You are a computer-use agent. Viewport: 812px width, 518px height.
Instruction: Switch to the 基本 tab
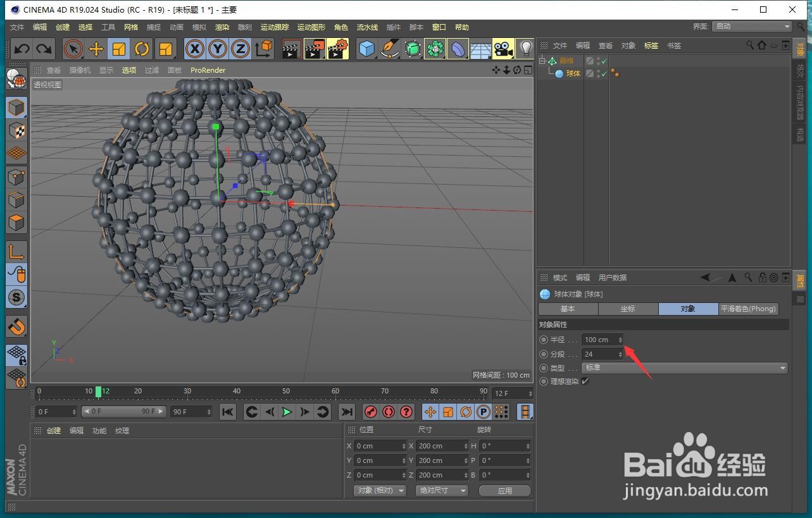click(568, 309)
